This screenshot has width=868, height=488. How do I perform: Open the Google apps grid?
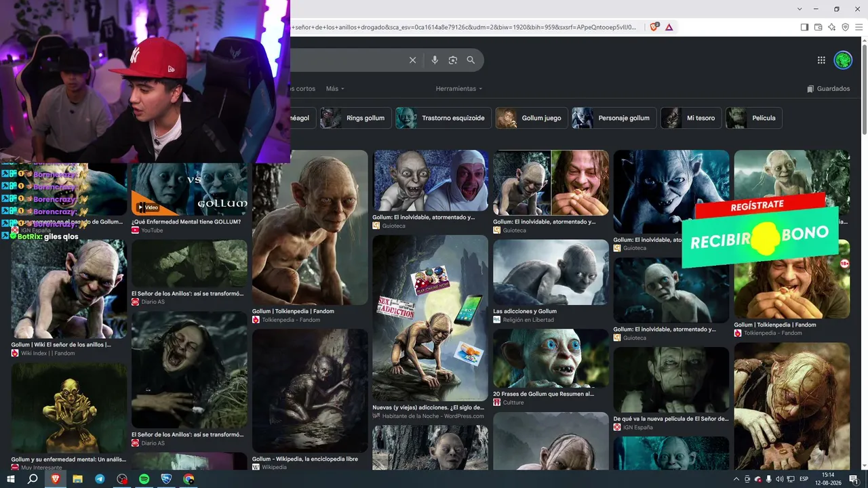tap(821, 60)
